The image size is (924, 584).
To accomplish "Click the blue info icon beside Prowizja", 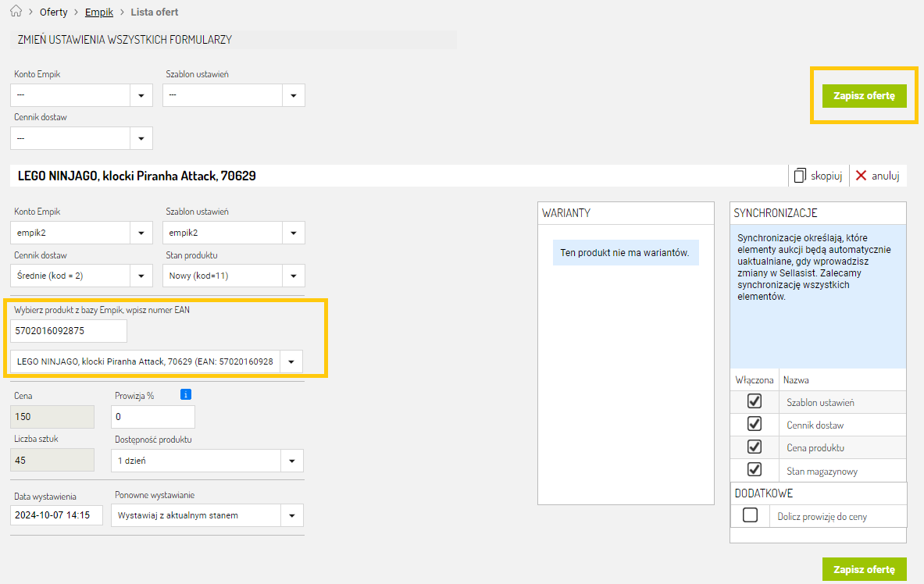I will tap(185, 394).
